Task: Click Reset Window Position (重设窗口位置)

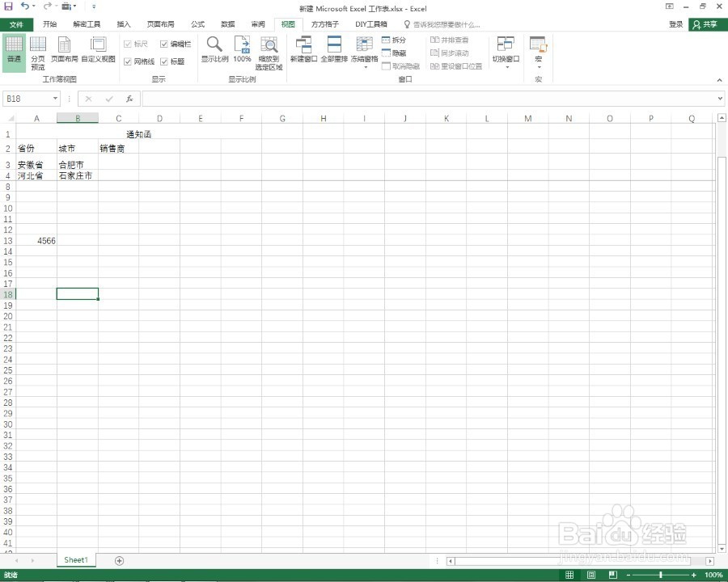Action: (x=456, y=66)
